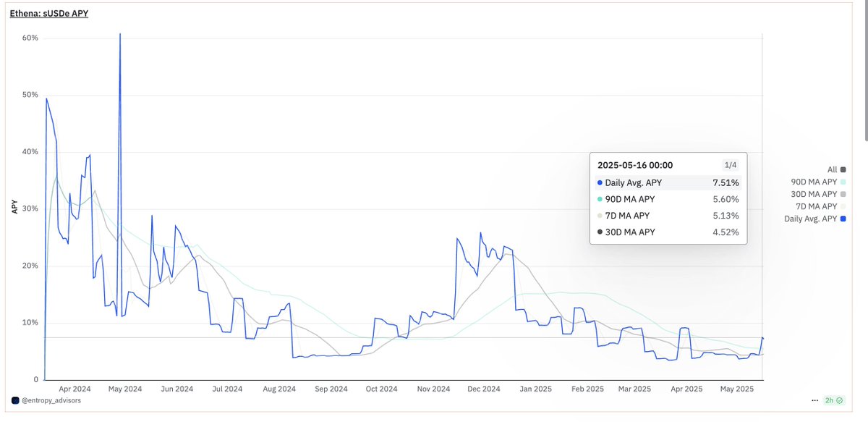This screenshot has height=422, width=868.
Task: Click the "2h" timestamp
Action: (829, 398)
